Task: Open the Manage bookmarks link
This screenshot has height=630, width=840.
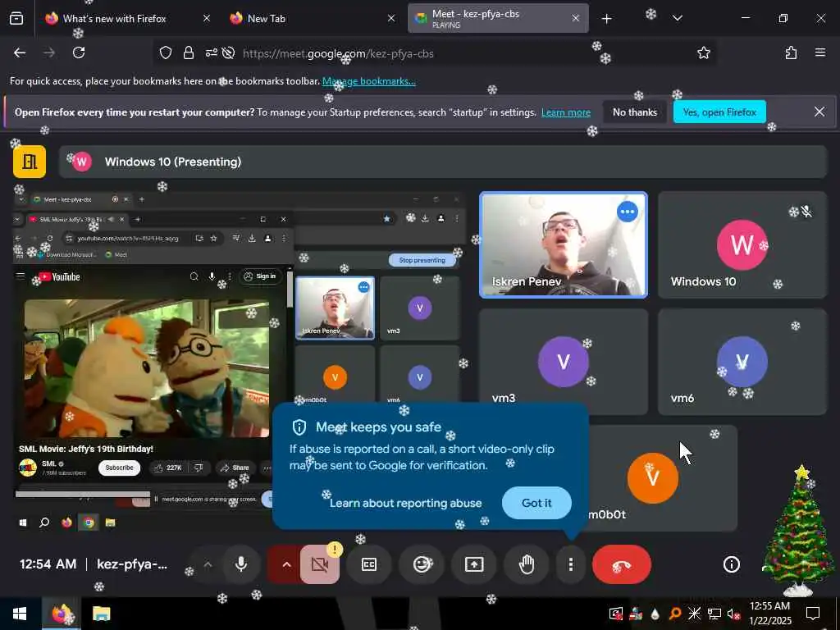Action: (368, 81)
